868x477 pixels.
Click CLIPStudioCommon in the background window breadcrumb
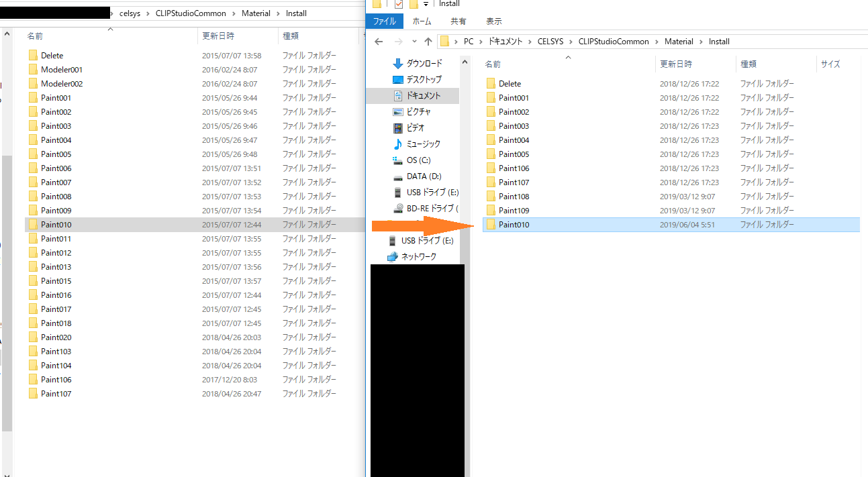191,13
